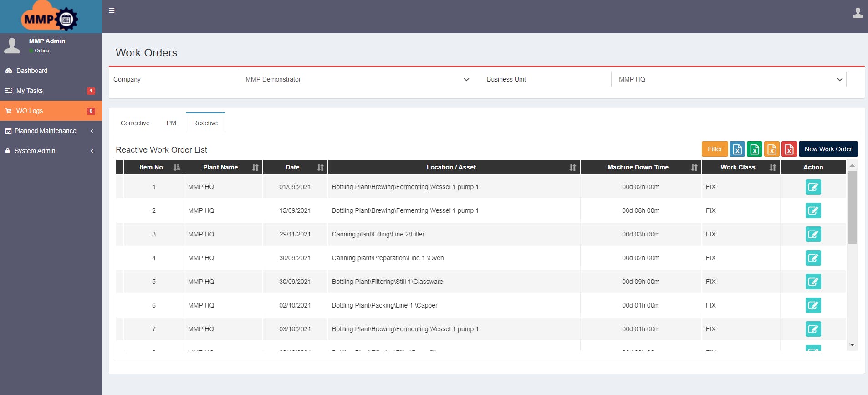Switch to the Corrective tab

(x=135, y=123)
